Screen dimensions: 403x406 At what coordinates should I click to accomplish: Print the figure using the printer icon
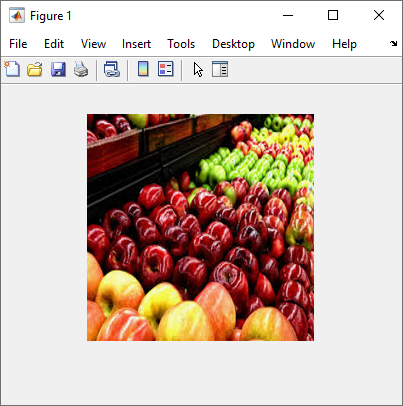[x=81, y=69]
